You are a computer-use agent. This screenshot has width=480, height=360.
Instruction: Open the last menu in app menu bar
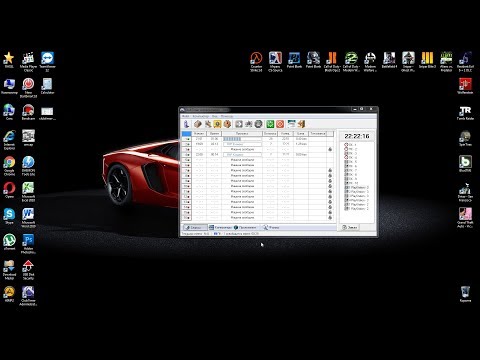(227, 116)
